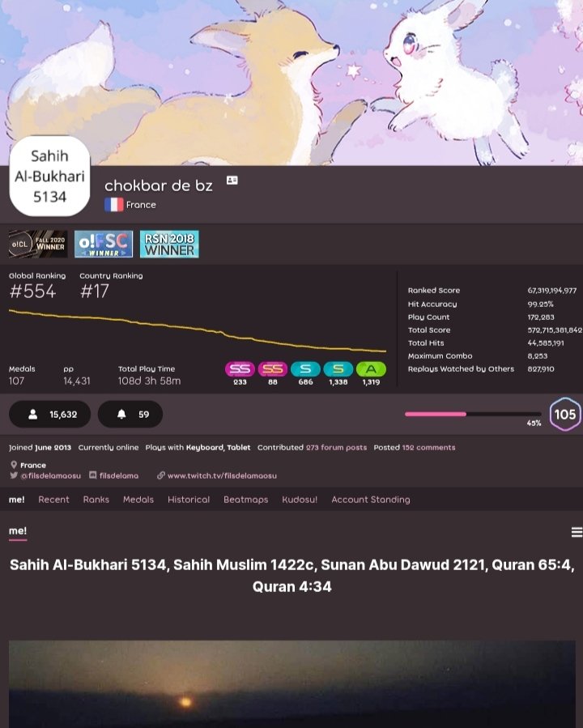
Task: Click the Maximum Combo value 8,253
Action: [x=538, y=356]
